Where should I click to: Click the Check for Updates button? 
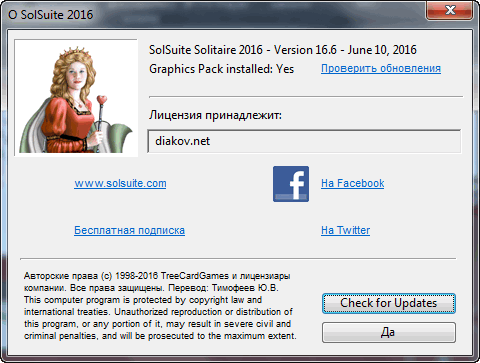click(x=389, y=303)
